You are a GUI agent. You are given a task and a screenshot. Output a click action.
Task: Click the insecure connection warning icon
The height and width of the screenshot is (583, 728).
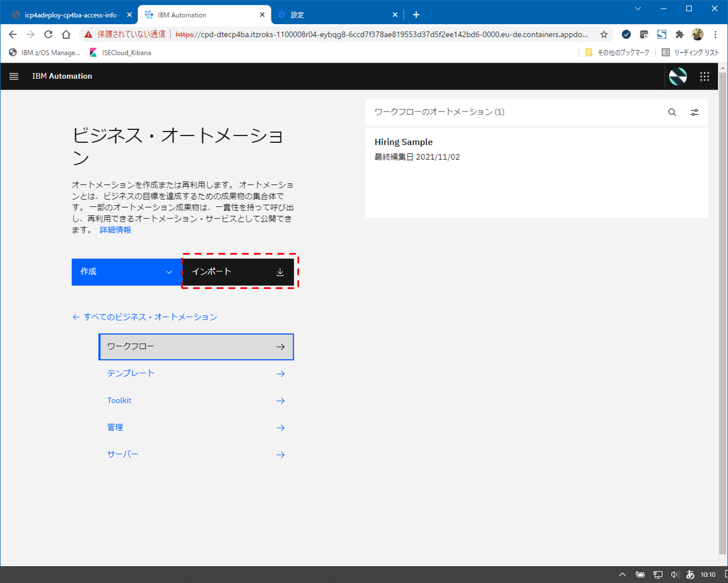click(88, 34)
